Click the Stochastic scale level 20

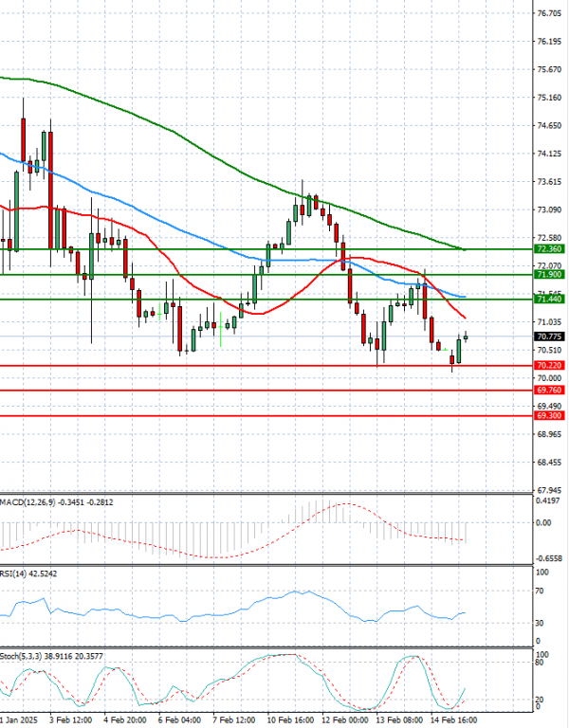point(540,700)
